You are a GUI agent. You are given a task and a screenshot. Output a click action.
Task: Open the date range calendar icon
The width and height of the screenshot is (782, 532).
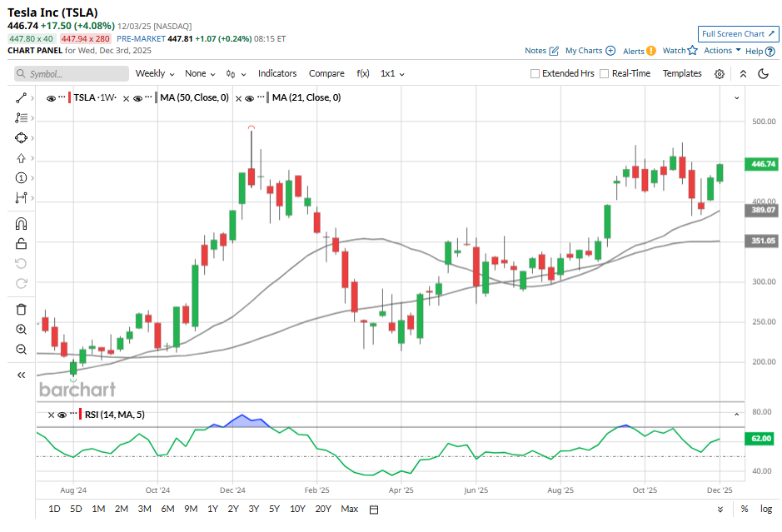click(374, 510)
